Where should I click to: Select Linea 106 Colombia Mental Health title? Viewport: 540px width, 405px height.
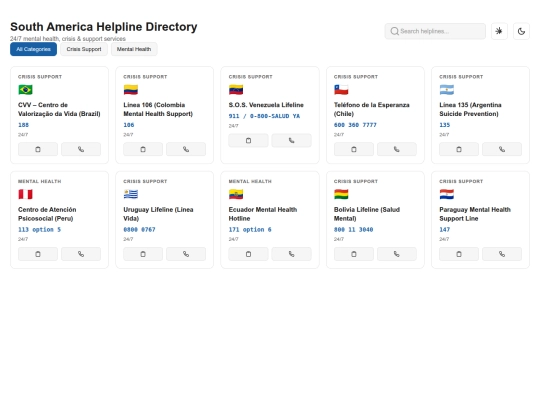pos(158,109)
